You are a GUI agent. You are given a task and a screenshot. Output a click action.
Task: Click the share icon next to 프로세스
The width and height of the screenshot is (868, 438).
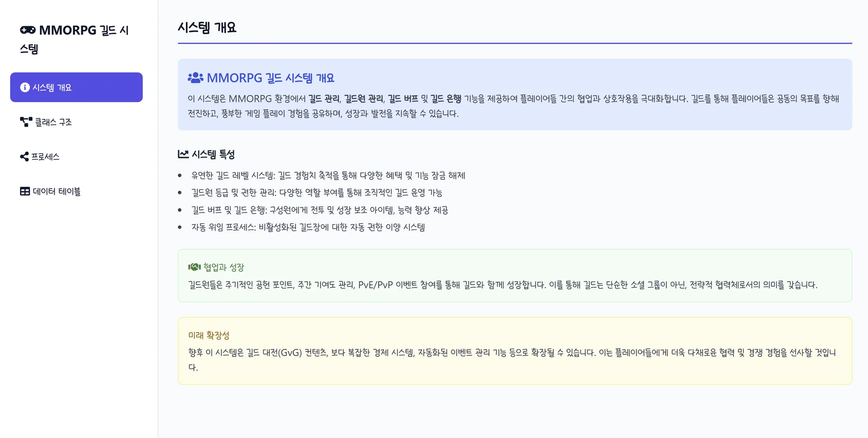pos(24,156)
